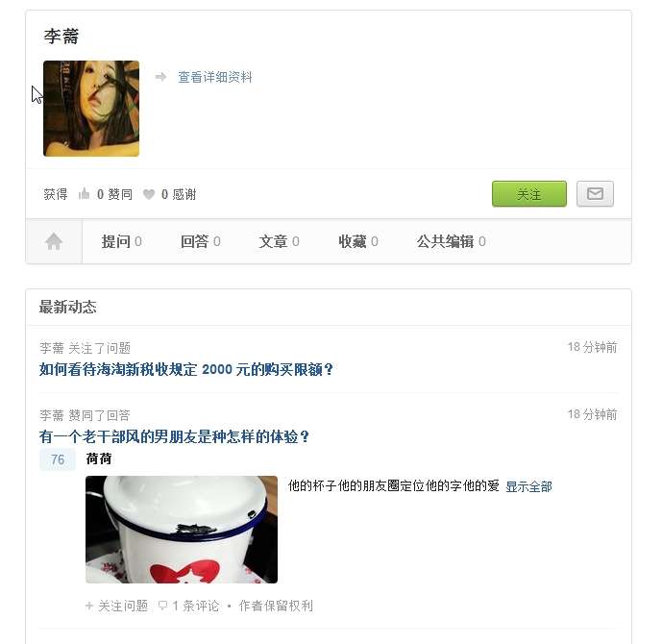Click the arrow icon before 查看详细资料
662x644 pixels.
click(160, 77)
